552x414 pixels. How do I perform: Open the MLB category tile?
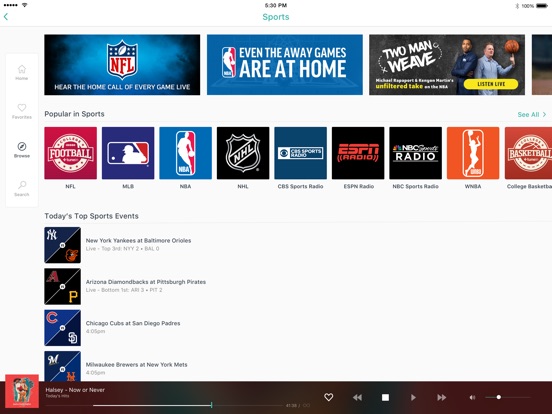tap(128, 153)
